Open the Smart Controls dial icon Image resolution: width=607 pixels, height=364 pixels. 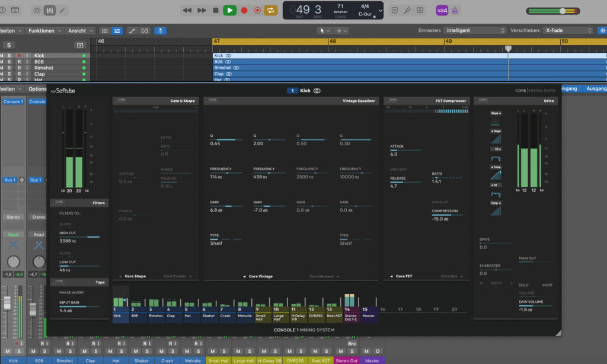point(37,11)
